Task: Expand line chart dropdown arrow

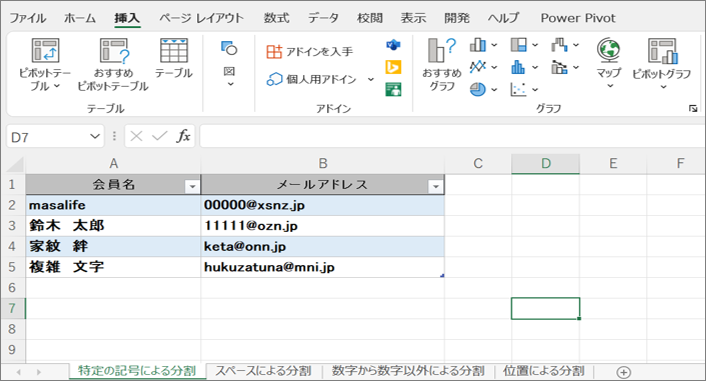Action: 494,68
